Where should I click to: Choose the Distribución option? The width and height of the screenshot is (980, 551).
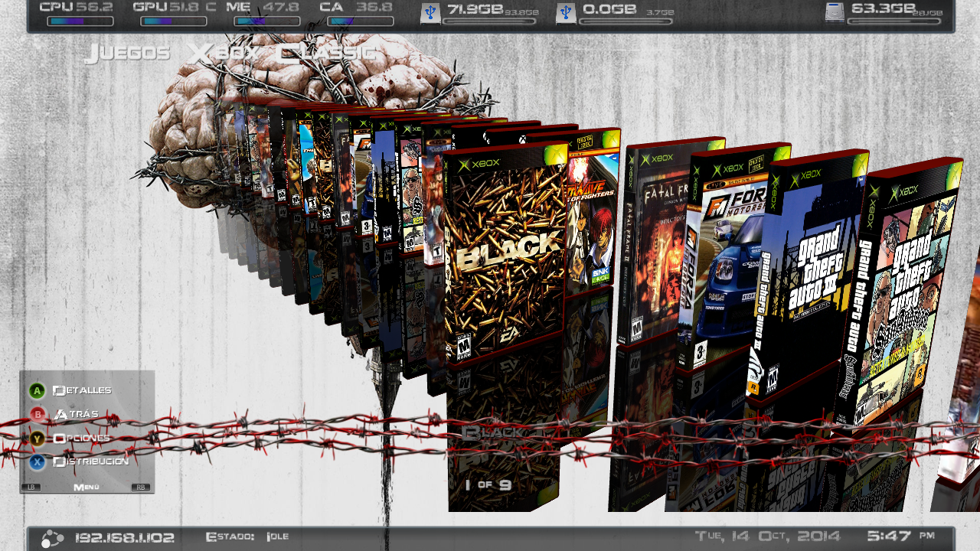coord(90,461)
